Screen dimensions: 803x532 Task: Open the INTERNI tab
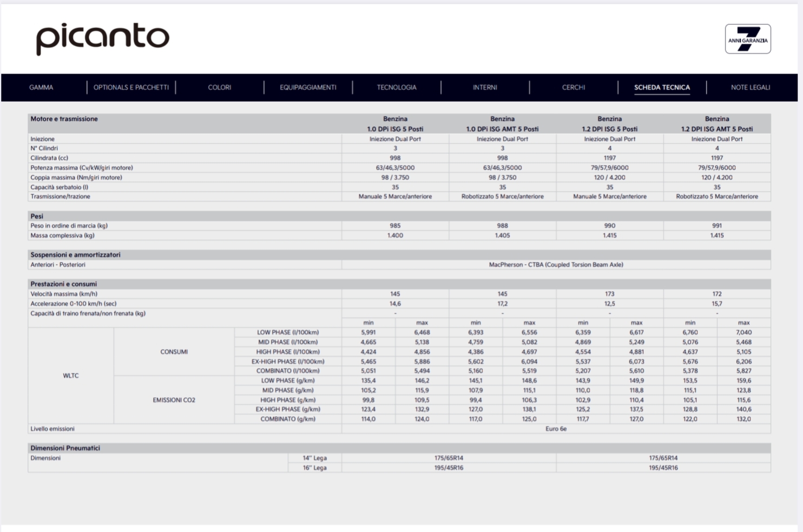pos(485,87)
